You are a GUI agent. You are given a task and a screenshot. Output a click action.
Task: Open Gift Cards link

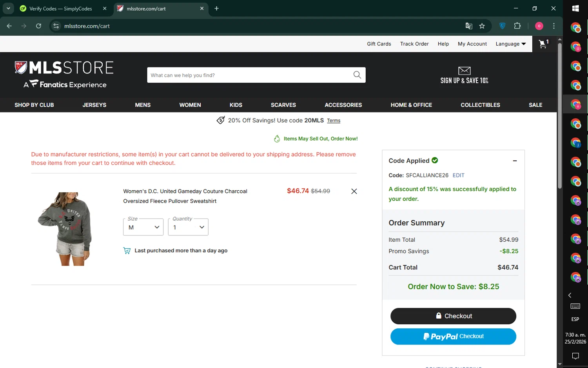[x=379, y=44]
